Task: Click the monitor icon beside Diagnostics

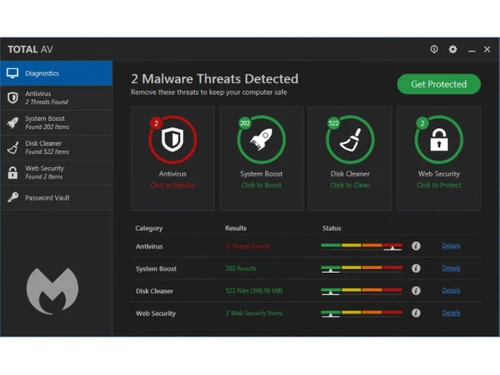Action: 13,73
